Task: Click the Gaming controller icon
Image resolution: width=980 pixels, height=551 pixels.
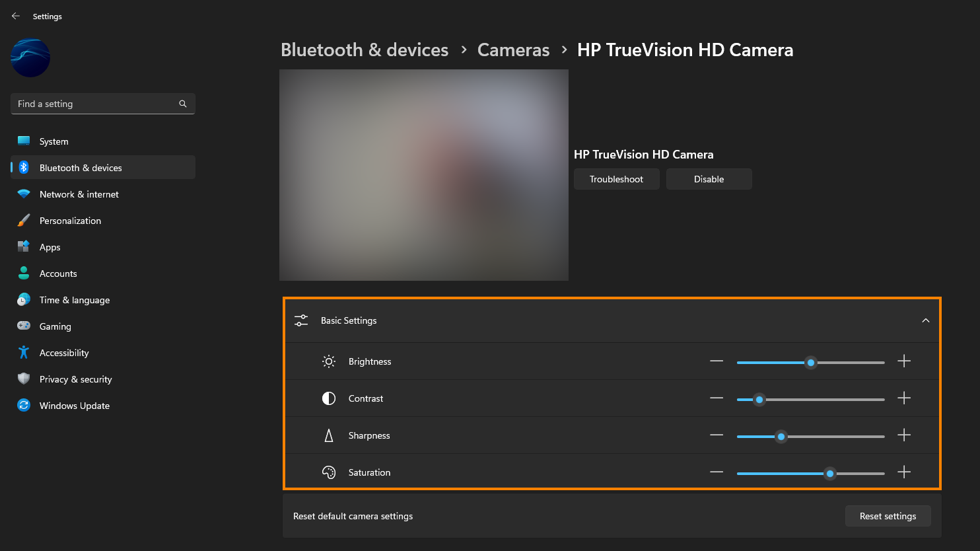Action: (x=24, y=326)
